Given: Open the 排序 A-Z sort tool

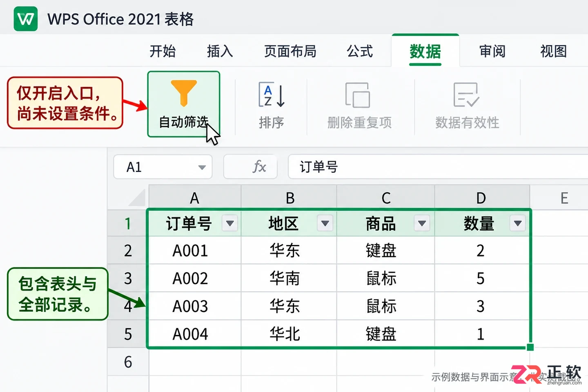Looking at the screenshot, I should (x=272, y=105).
